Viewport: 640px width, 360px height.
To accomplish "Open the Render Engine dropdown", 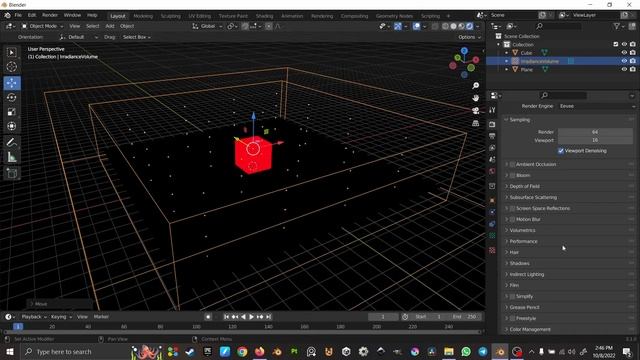I will click(x=596, y=106).
